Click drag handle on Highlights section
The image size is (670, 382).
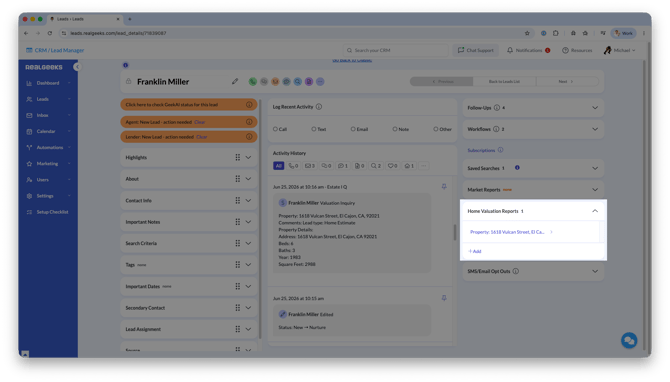pyautogui.click(x=238, y=157)
